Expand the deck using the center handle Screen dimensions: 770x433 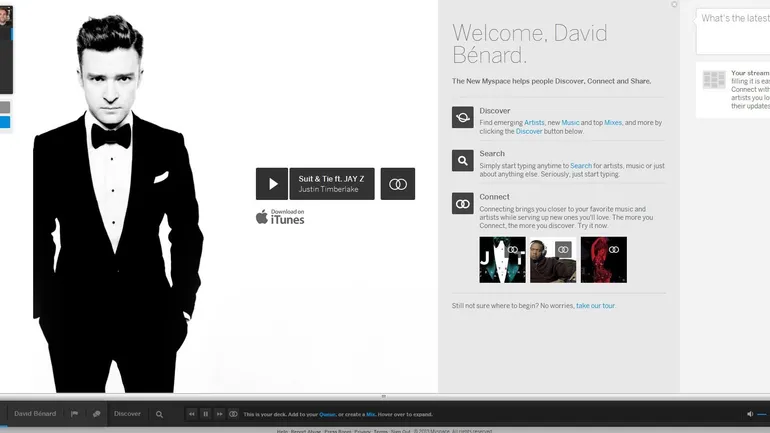[384, 396]
